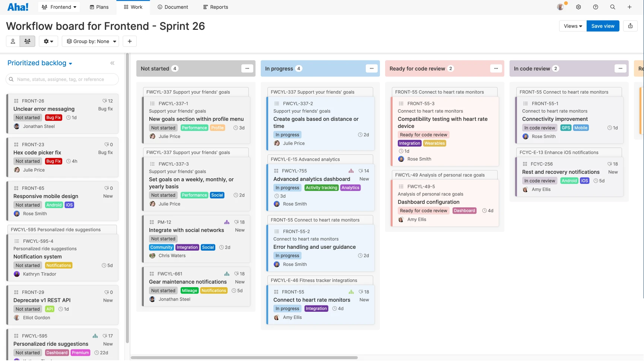The width and height of the screenshot is (644, 364).
Task: Switch to team view
Action: (27, 41)
